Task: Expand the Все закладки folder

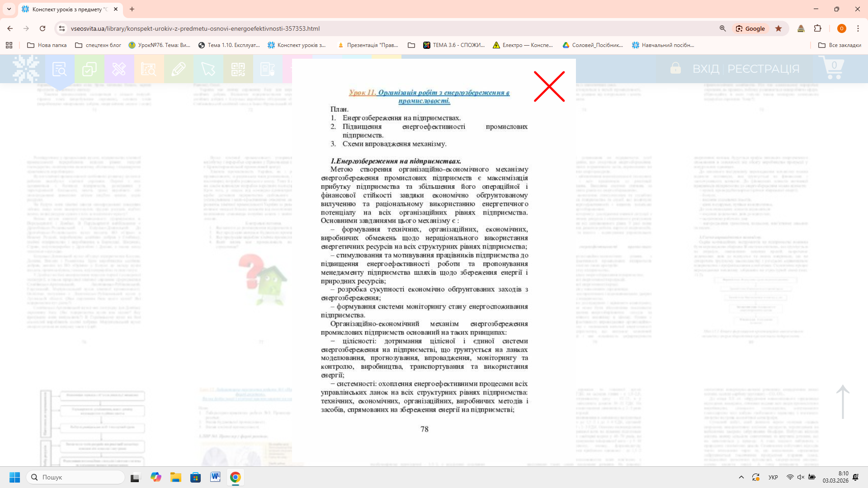Action: [840, 45]
